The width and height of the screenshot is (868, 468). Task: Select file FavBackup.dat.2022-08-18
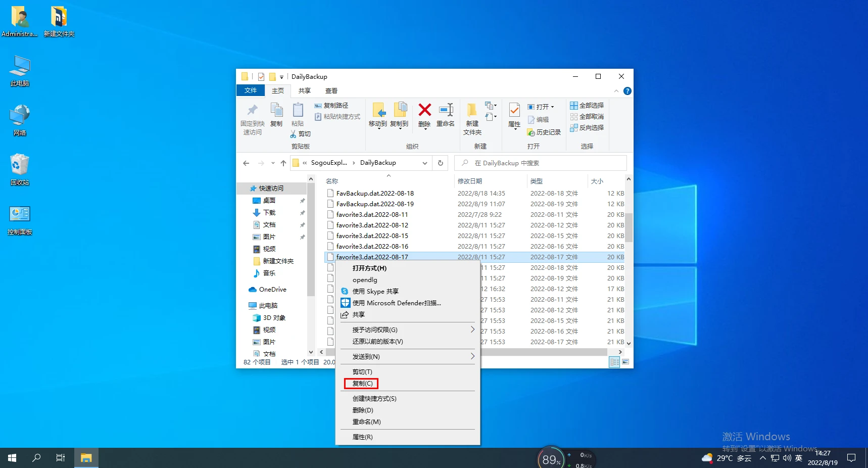(x=375, y=194)
